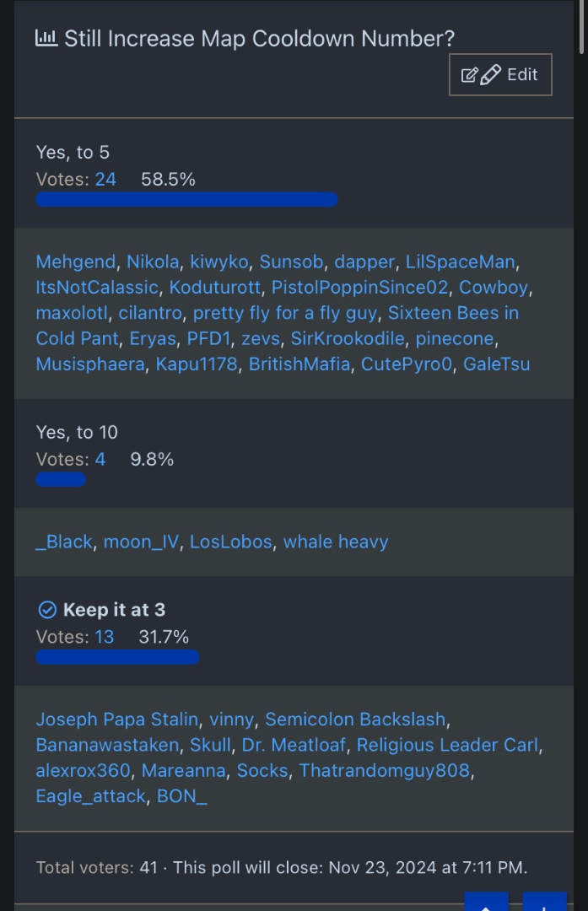Visit whale heavy's profile
This screenshot has height=911, width=588.
336,542
